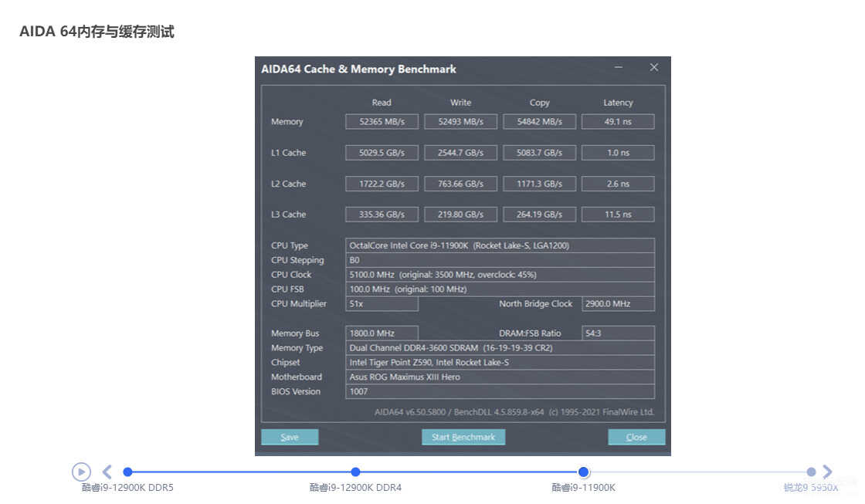Click the CPU Type field with i9-11900K
The height and width of the screenshot is (504, 865).
500,245
